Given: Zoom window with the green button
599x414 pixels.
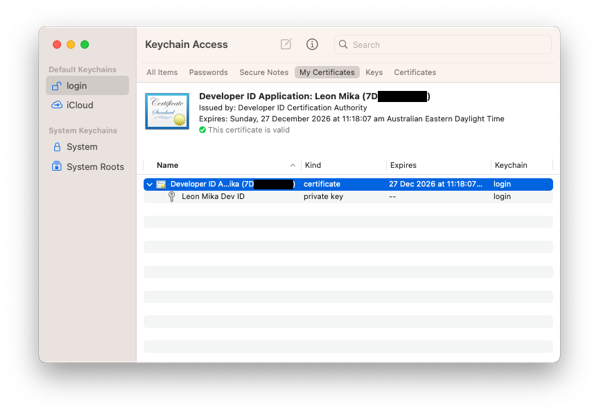Looking at the screenshot, I should [x=85, y=45].
